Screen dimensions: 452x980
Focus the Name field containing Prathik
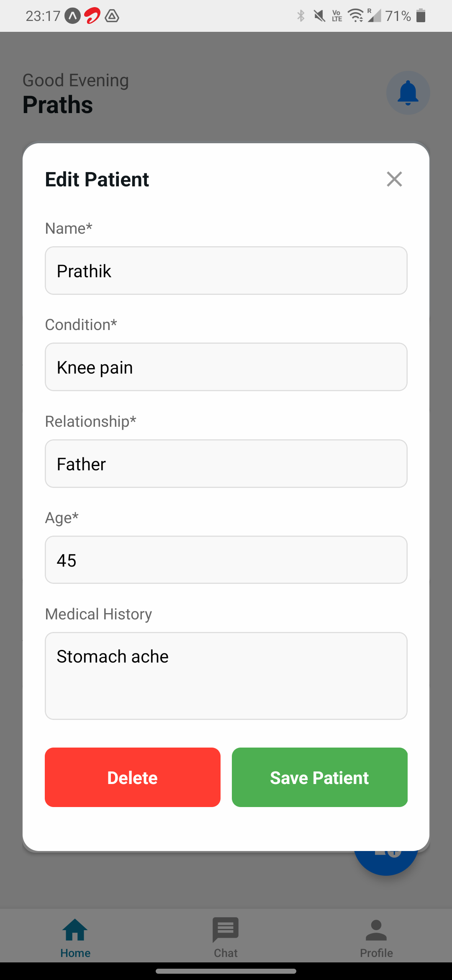click(226, 271)
